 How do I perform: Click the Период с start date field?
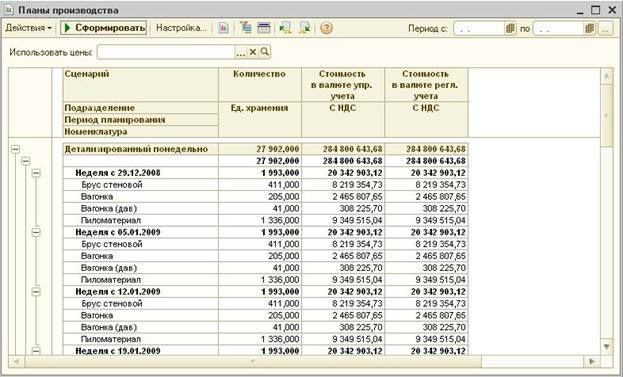(479, 28)
